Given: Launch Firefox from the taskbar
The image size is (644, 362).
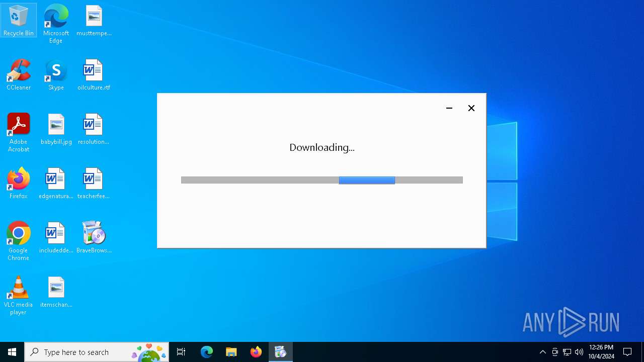Looking at the screenshot, I should (x=256, y=352).
